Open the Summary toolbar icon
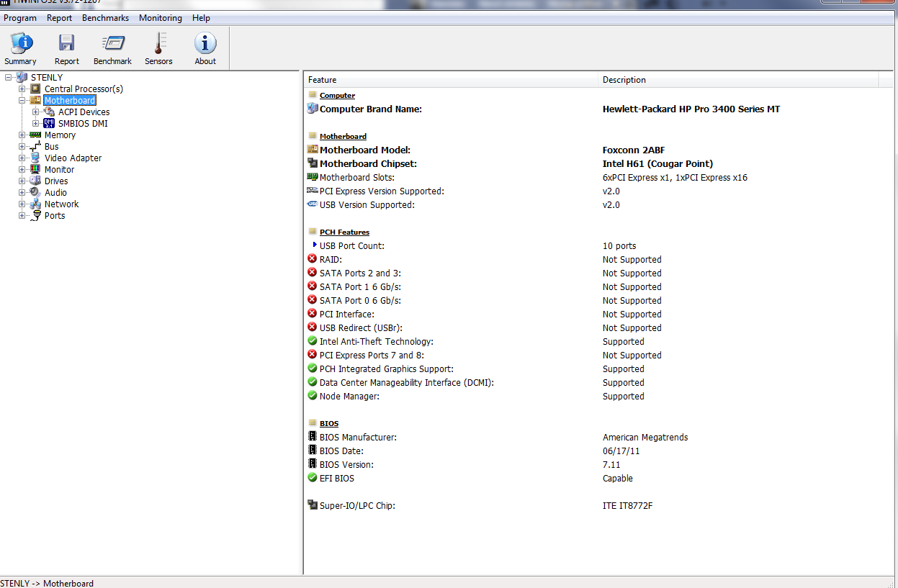898x588 pixels. [20, 45]
